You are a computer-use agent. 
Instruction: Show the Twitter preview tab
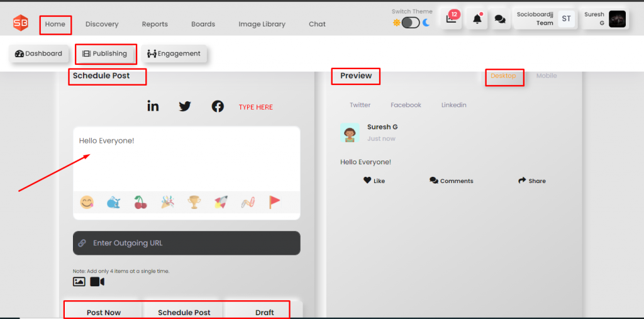pos(360,105)
